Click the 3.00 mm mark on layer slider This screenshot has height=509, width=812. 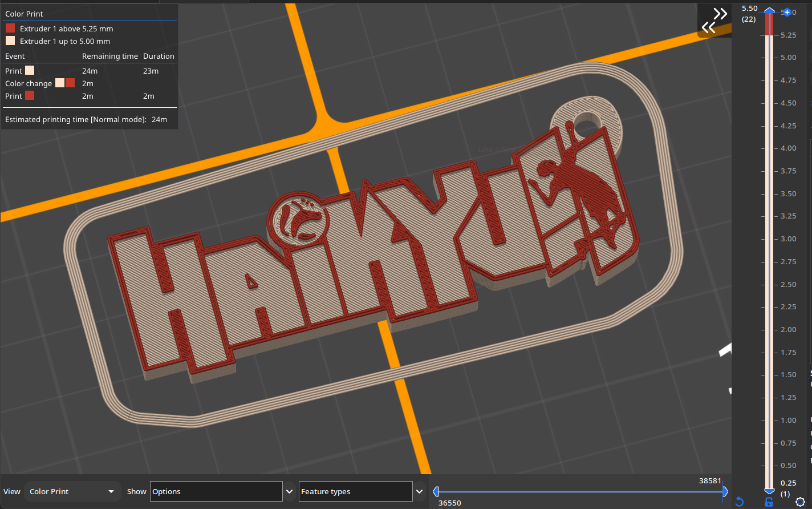click(x=787, y=239)
